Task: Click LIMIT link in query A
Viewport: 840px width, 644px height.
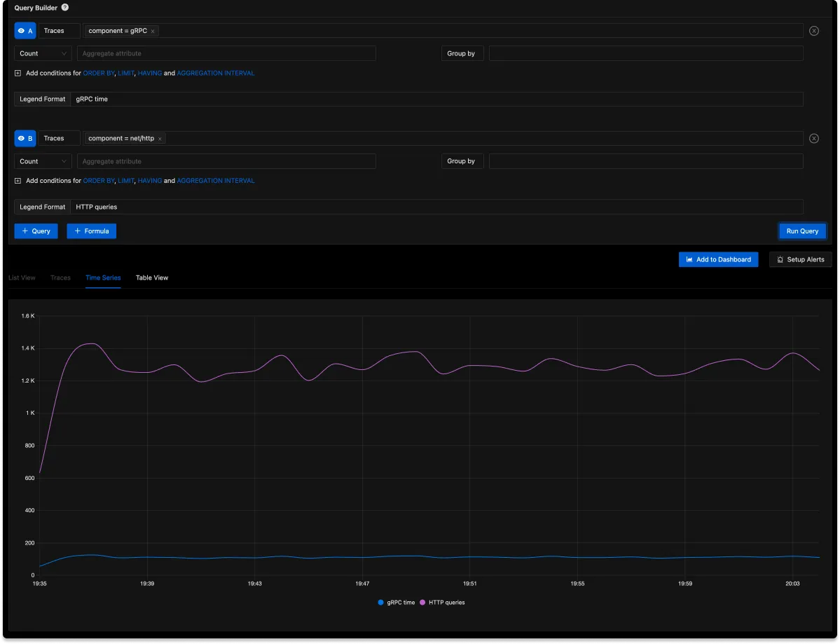Action: point(126,73)
